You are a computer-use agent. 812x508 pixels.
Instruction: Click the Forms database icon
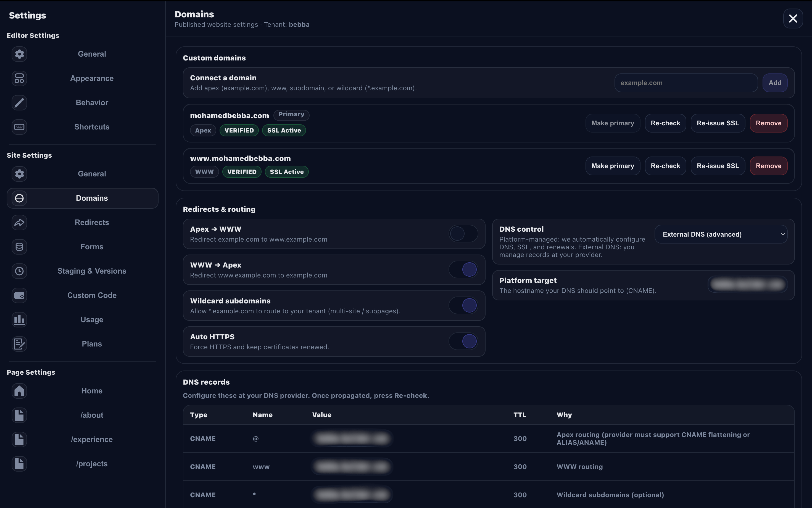(19, 247)
